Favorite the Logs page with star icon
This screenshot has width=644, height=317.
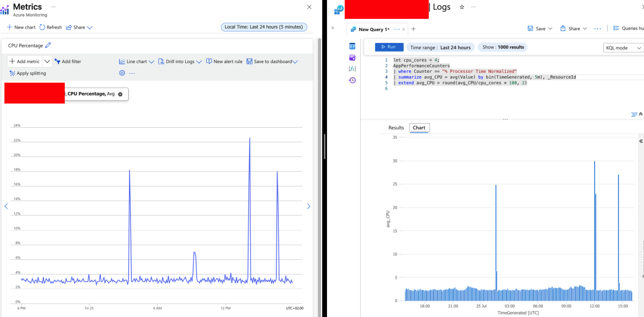(x=462, y=7)
